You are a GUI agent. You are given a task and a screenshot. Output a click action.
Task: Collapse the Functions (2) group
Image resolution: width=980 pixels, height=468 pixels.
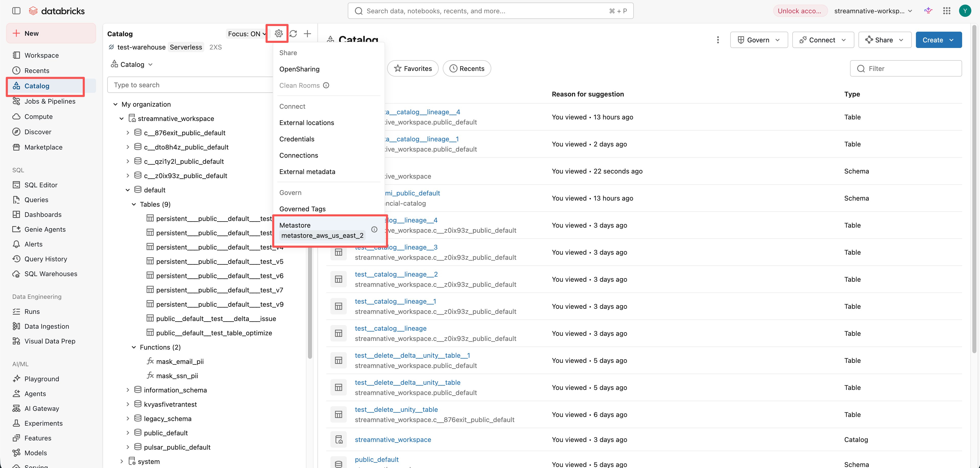(x=134, y=347)
